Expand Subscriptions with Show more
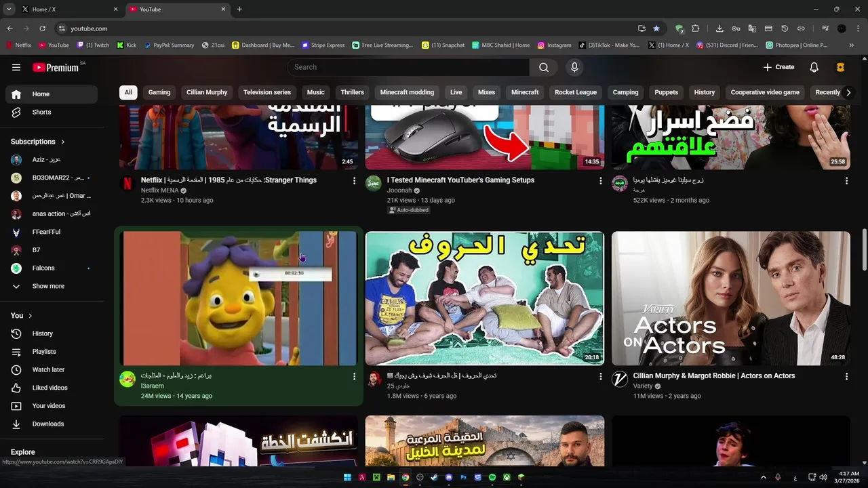The image size is (868, 488). [x=52, y=286]
